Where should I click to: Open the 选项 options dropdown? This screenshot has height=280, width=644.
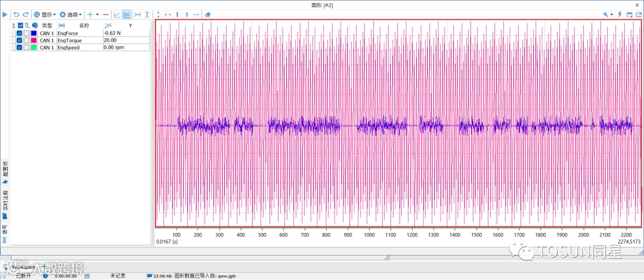click(x=70, y=14)
